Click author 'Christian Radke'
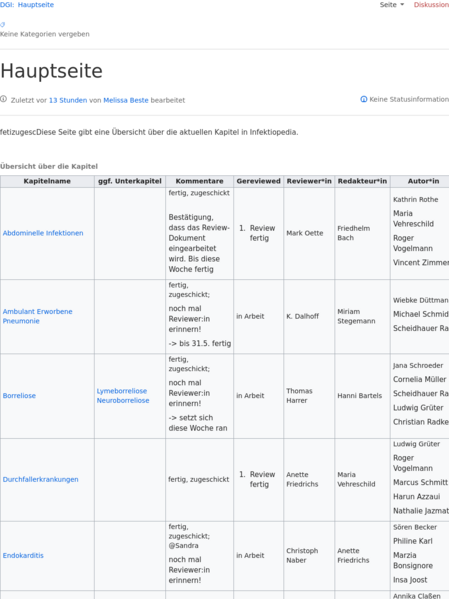The image size is (449, 599). 421,422
